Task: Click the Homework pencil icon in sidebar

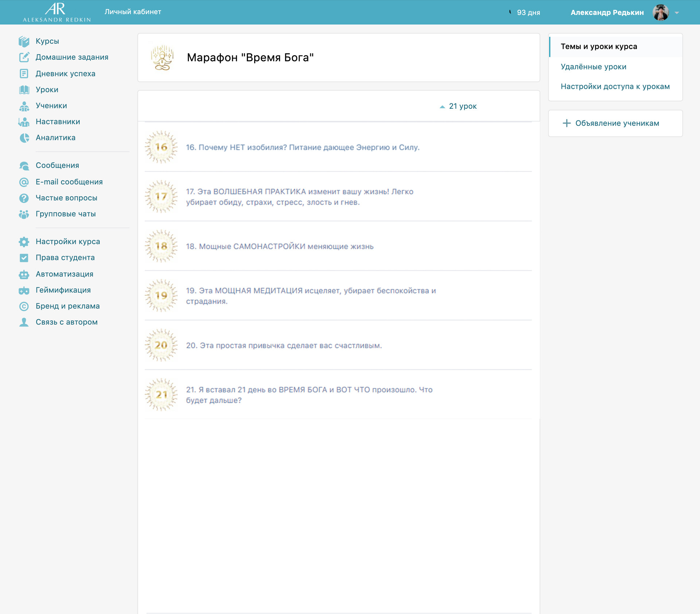Action: click(24, 57)
